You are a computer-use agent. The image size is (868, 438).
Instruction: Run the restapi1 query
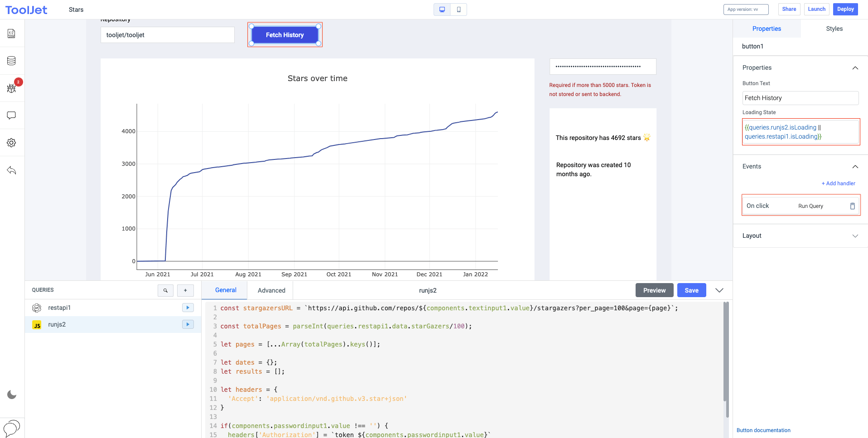pos(188,308)
